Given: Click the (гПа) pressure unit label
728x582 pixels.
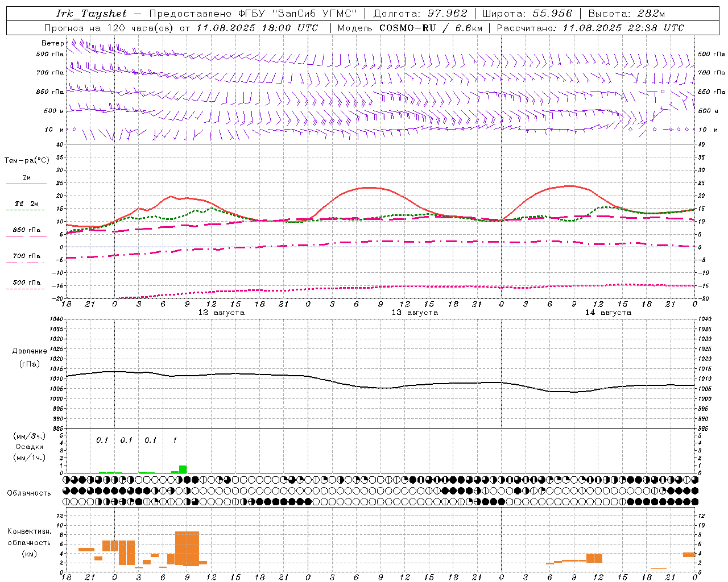Looking at the screenshot, I should point(30,364).
